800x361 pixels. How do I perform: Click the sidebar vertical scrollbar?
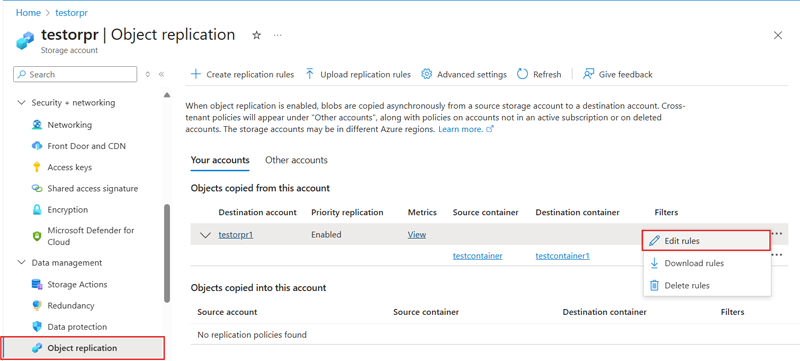pyautogui.click(x=166, y=253)
